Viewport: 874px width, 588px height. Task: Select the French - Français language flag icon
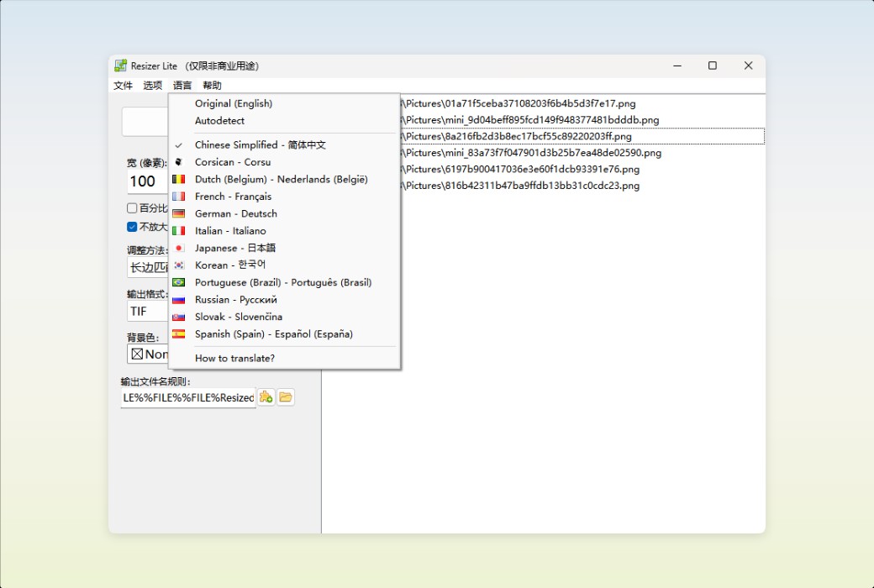tap(178, 196)
